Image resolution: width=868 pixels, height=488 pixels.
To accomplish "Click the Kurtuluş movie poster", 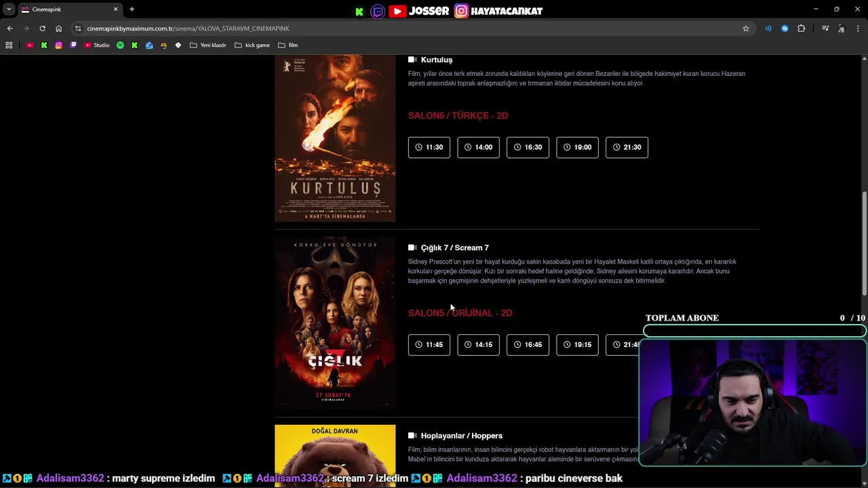I will coord(335,138).
